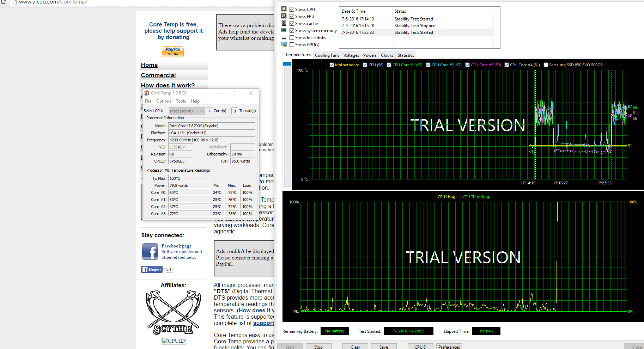Click the Stop stability test button
This screenshot has height=349, width=644.
[318, 347]
